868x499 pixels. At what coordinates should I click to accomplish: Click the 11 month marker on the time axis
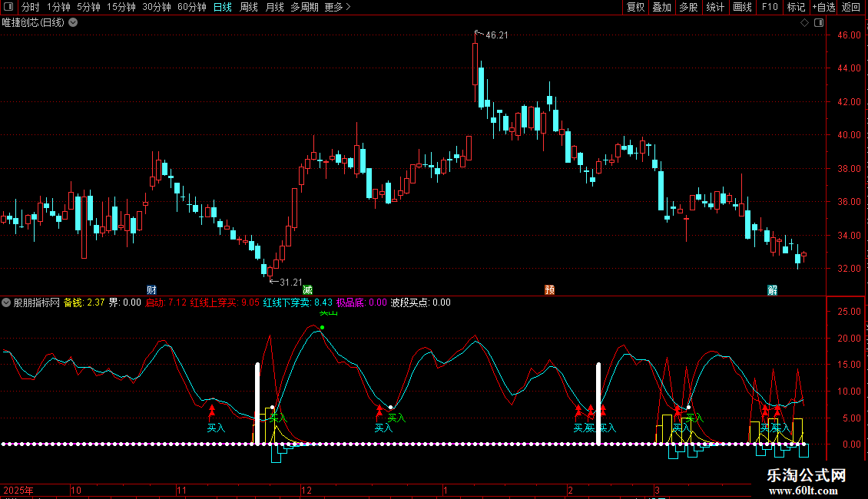tap(181, 490)
